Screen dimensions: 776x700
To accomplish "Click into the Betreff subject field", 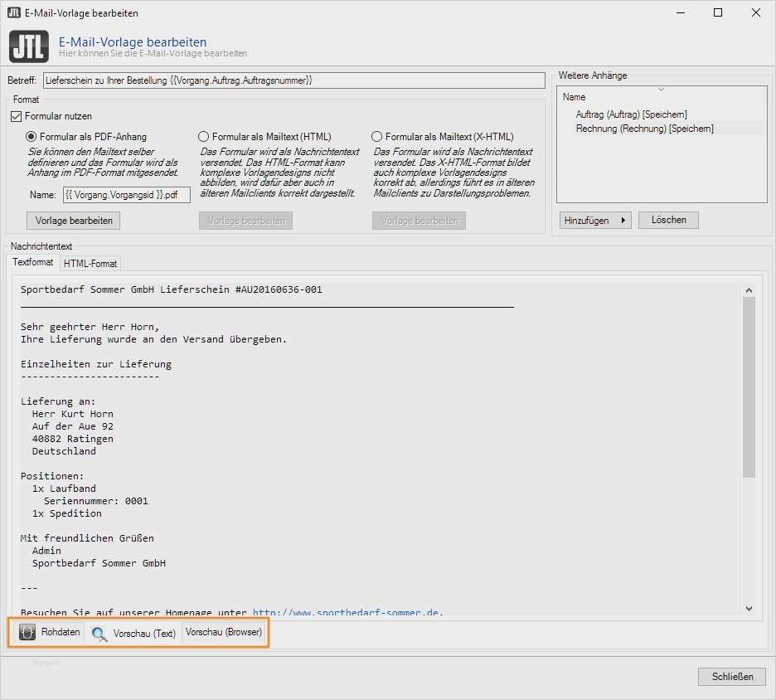I will [294, 80].
